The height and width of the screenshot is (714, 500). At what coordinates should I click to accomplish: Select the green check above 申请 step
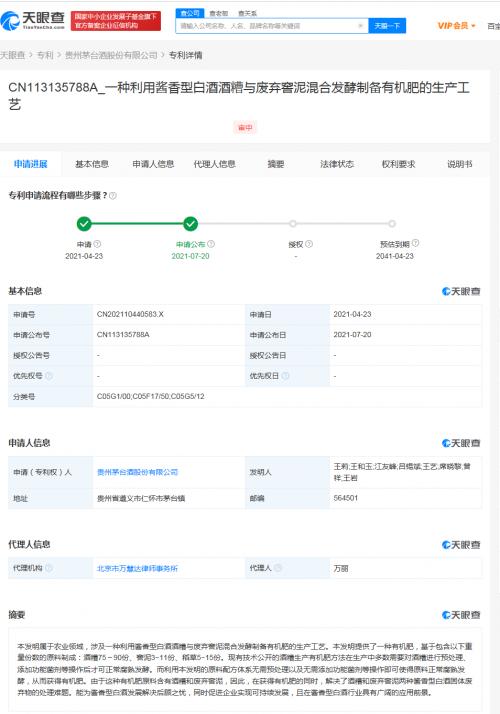(84, 224)
